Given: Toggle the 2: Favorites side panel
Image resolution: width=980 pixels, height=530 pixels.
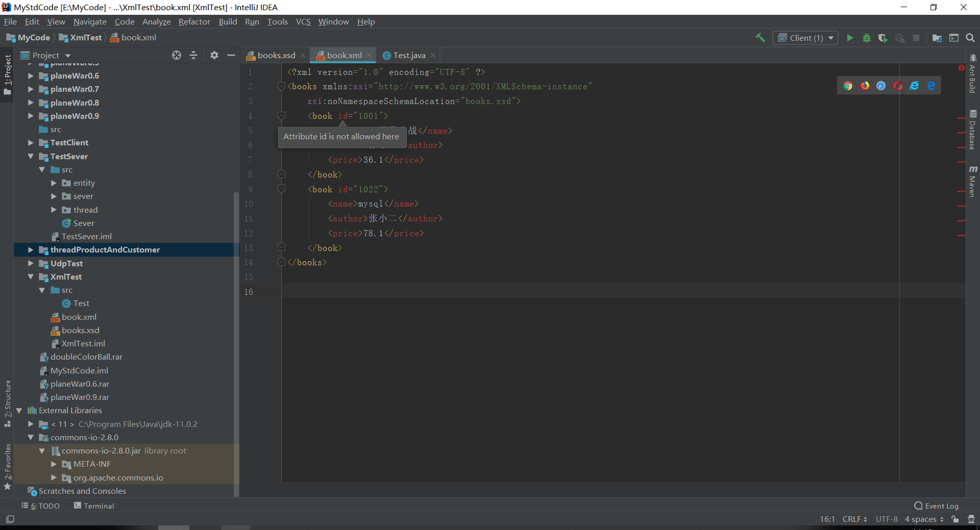Looking at the screenshot, I should coord(7,467).
